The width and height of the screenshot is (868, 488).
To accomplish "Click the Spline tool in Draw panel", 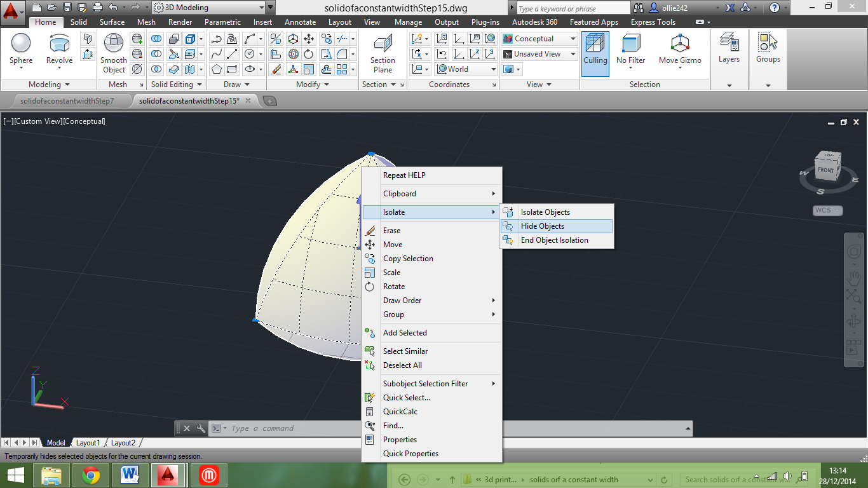I will point(217,54).
